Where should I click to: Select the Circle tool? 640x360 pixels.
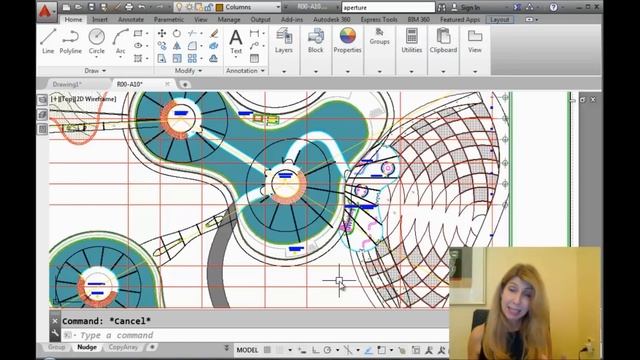pos(97,41)
